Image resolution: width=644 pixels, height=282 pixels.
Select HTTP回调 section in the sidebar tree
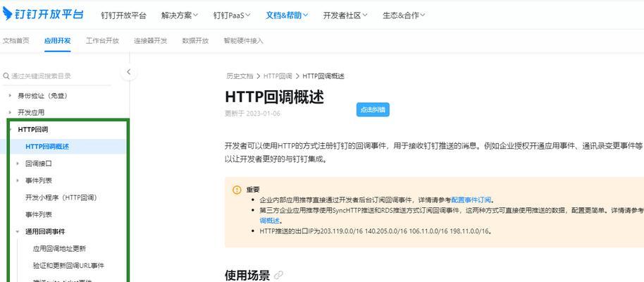(x=33, y=130)
